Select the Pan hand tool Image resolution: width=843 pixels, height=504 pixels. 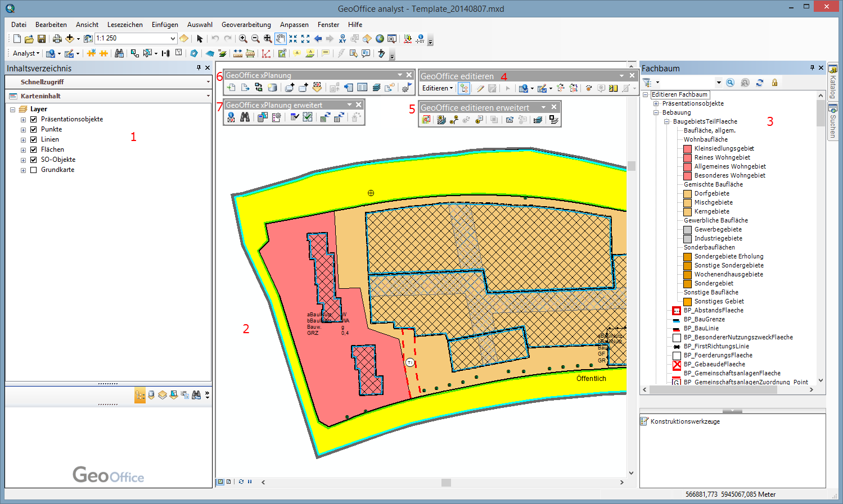point(280,39)
